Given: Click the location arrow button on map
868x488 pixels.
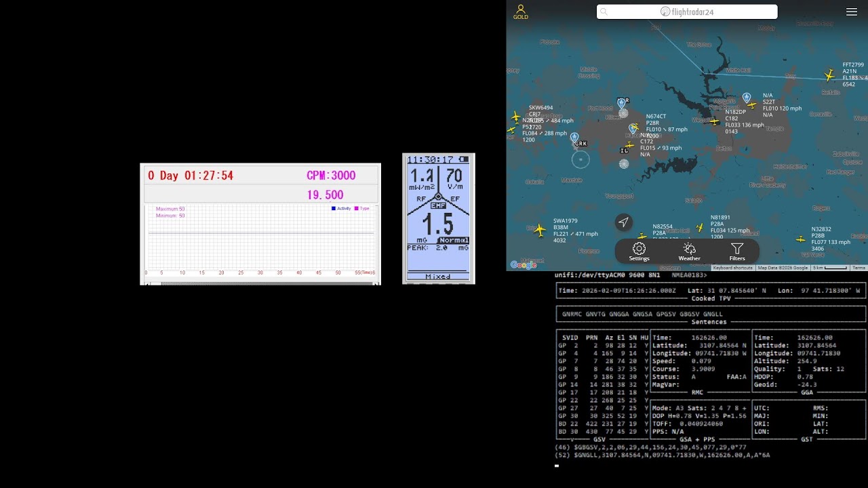Looking at the screenshot, I should click(623, 222).
